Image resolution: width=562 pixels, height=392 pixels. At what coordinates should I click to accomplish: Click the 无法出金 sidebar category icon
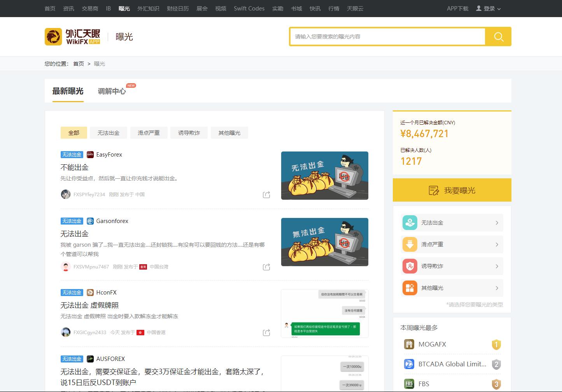pos(410,223)
